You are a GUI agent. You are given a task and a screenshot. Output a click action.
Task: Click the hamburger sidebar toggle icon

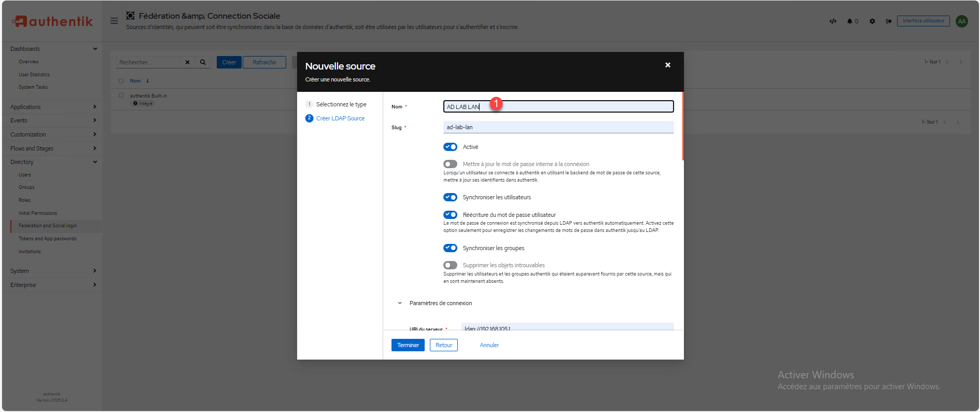(114, 21)
